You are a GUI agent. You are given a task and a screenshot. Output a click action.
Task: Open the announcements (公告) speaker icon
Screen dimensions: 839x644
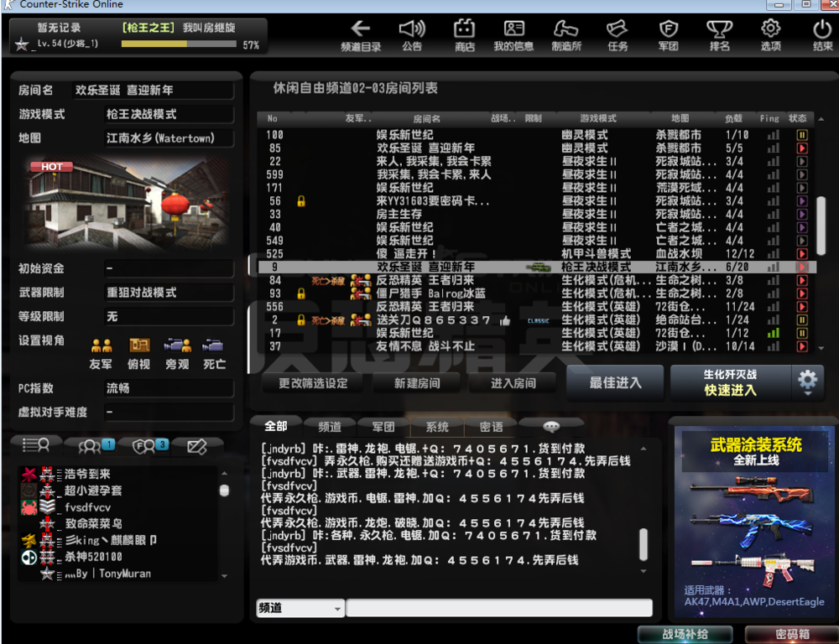coord(412,35)
